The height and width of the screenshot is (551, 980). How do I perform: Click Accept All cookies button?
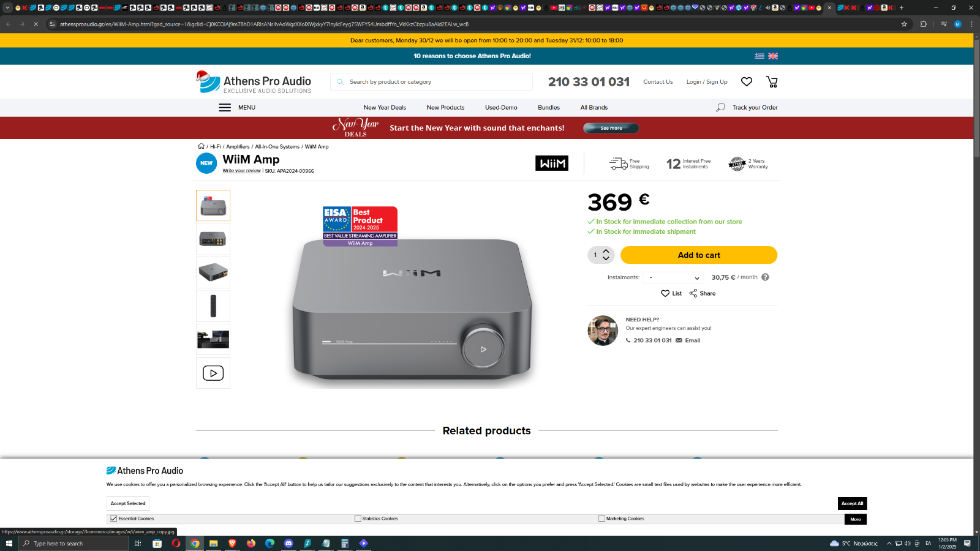[852, 503]
